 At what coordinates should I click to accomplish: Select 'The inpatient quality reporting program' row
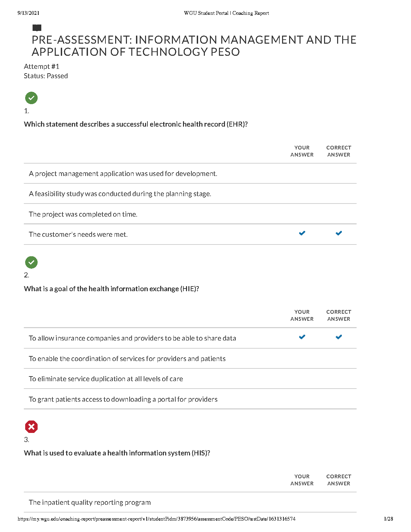(90, 502)
